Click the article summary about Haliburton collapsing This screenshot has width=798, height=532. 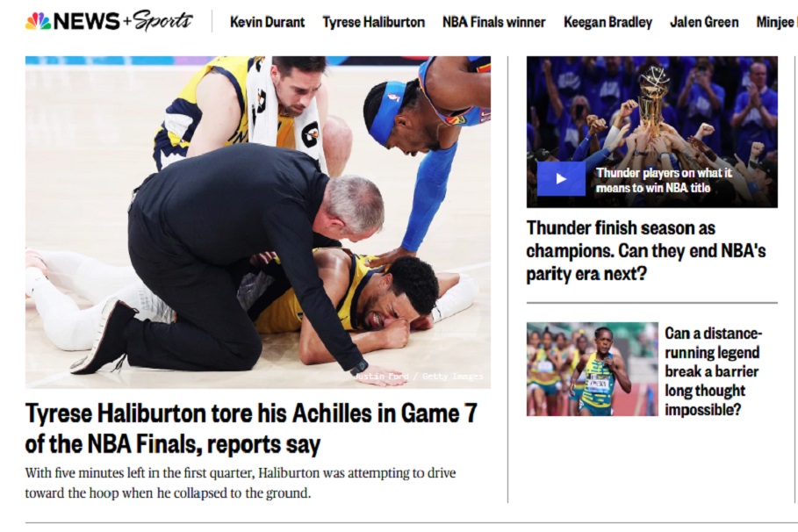(241, 483)
